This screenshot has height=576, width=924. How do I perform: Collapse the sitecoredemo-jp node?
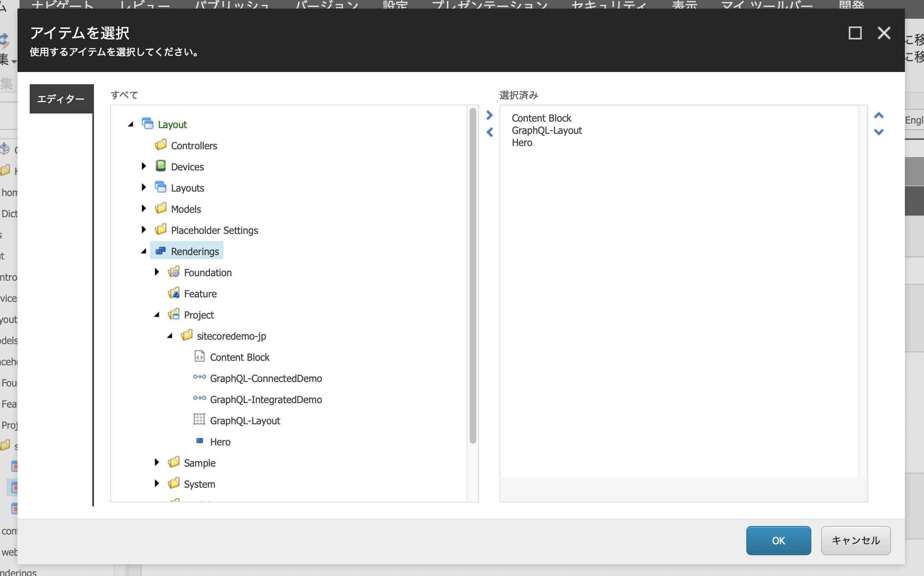coord(170,336)
